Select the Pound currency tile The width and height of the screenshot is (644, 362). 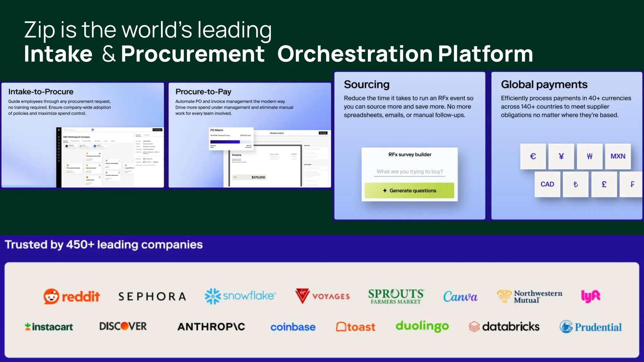604,184
